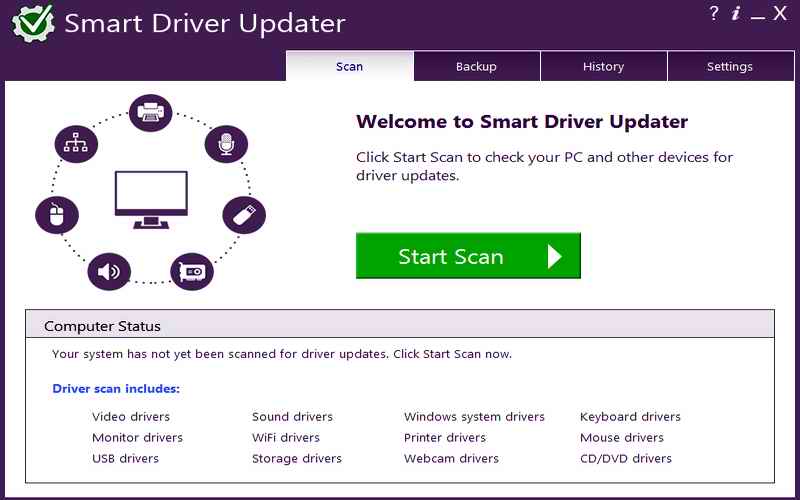Click the USB drive device icon
Image resolution: width=800 pixels, height=500 pixels.
[x=243, y=213]
